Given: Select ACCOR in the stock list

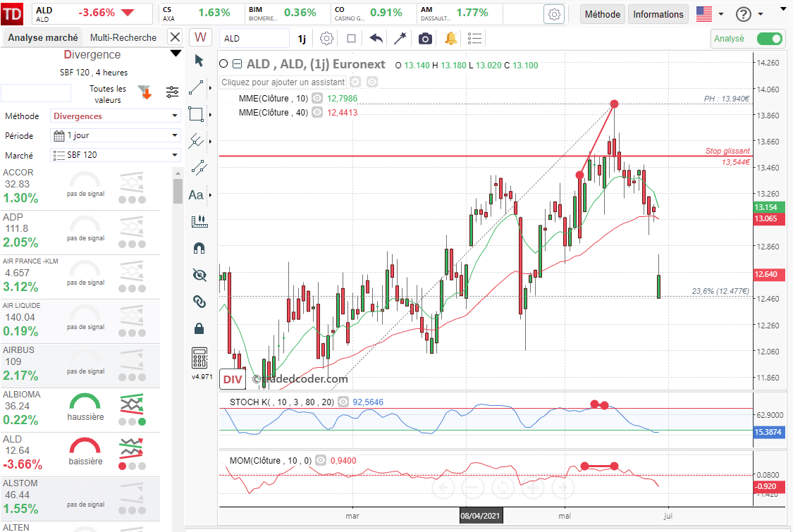Looking at the screenshot, I should (x=80, y=187).
